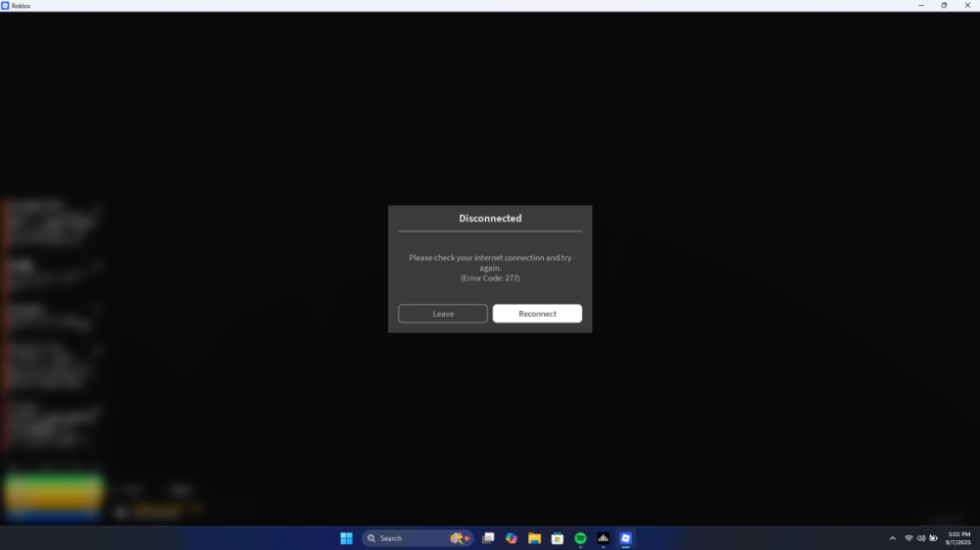
Task: Open Microsoft Store from taskbar
Action: [557, 538]
